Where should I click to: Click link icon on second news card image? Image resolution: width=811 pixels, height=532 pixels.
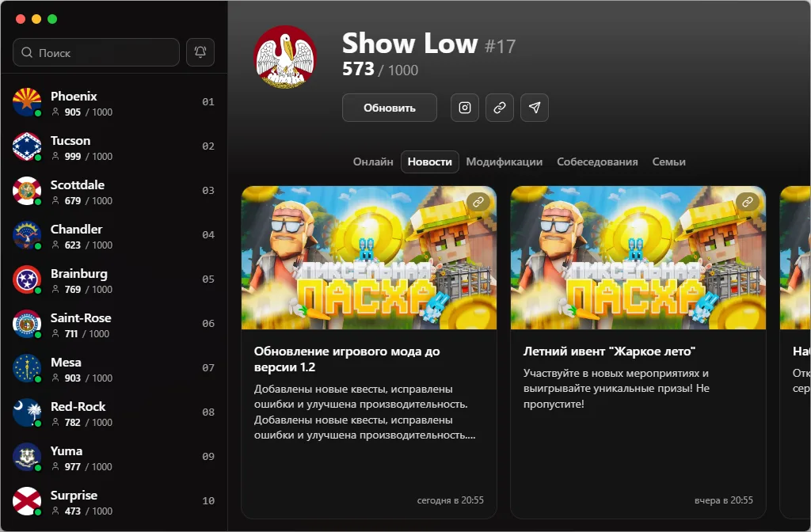click(x=747, y=203)
